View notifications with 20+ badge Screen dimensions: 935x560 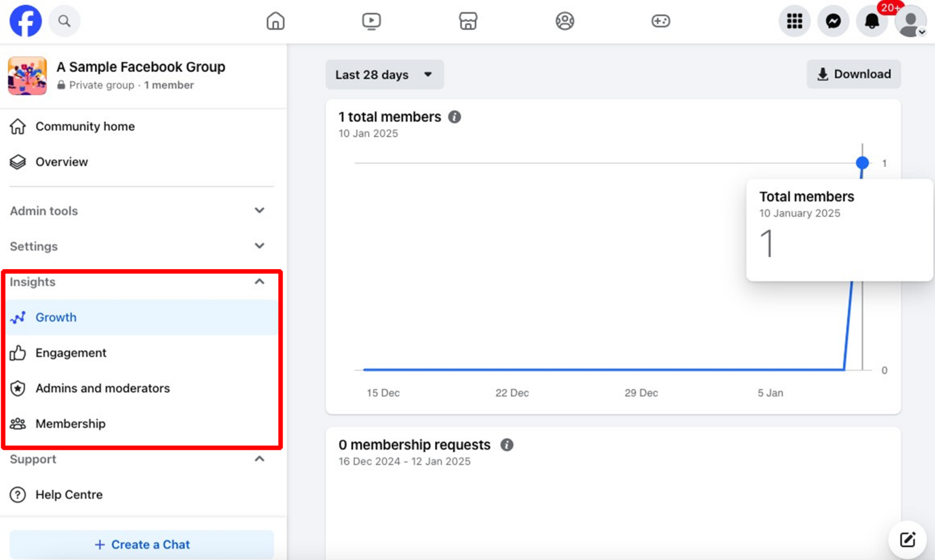(x=872, y=21)
